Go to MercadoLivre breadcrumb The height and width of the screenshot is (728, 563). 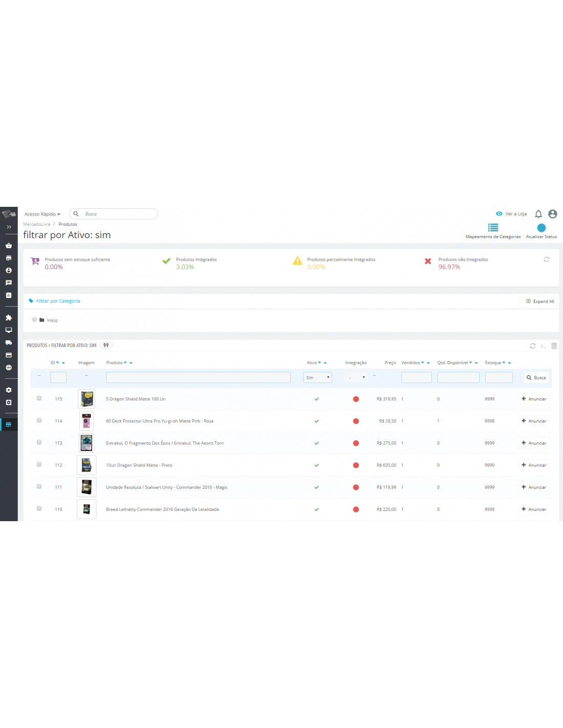click(37, 224)
